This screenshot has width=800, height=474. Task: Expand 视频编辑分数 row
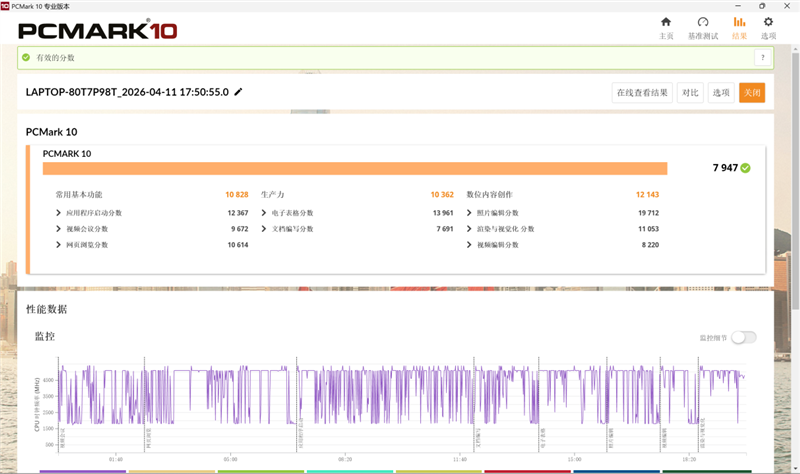point(469,245)
